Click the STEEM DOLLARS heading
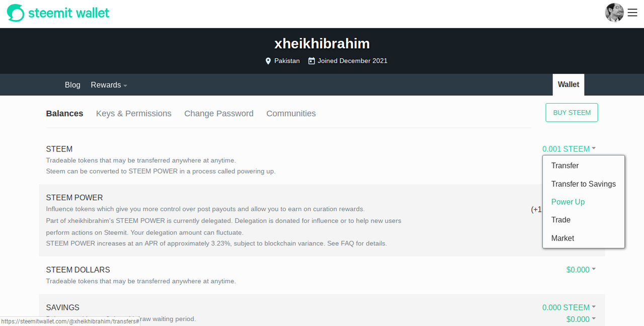The height and width of the screenshot is (326, 644). pos(78,270)
